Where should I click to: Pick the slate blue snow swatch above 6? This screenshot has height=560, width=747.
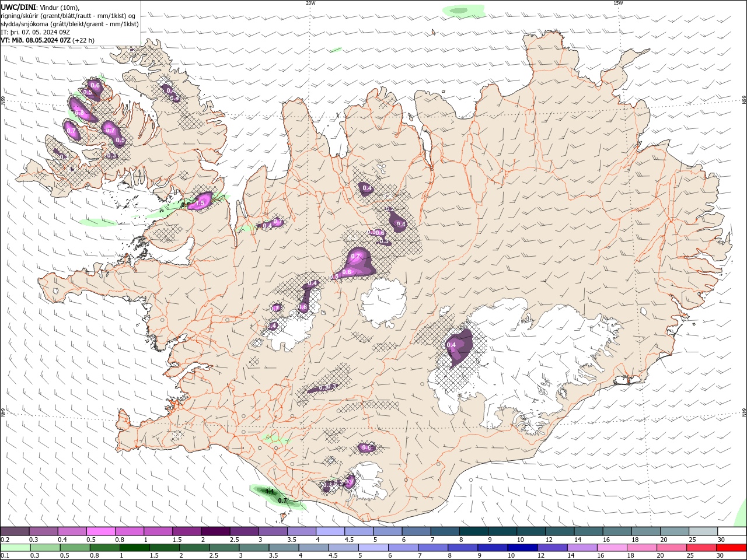pyautogui.click(x=417, y=531)
